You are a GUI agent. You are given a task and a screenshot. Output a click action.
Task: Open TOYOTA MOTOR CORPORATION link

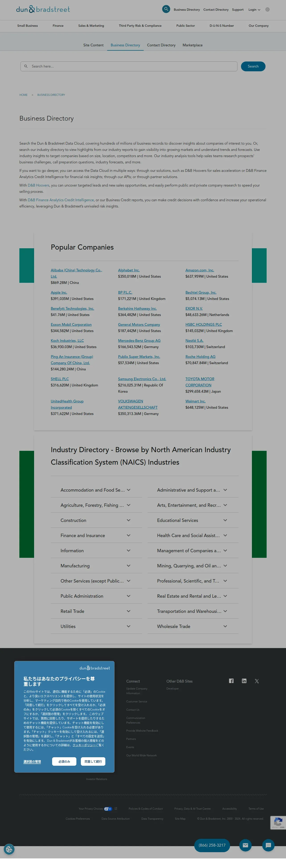[200, 382]
